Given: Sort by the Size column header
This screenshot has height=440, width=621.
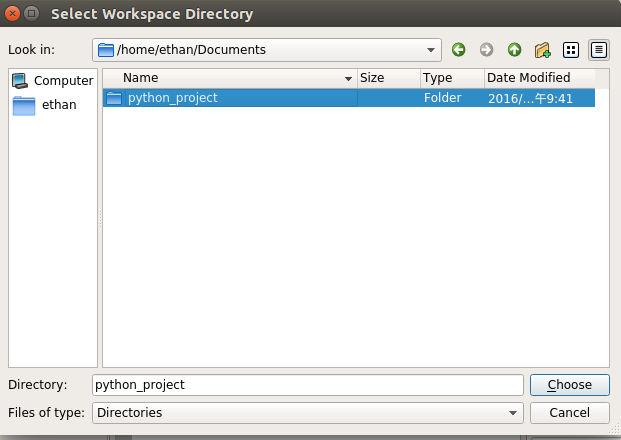Looking at the screenshot, I should point(387,77).
